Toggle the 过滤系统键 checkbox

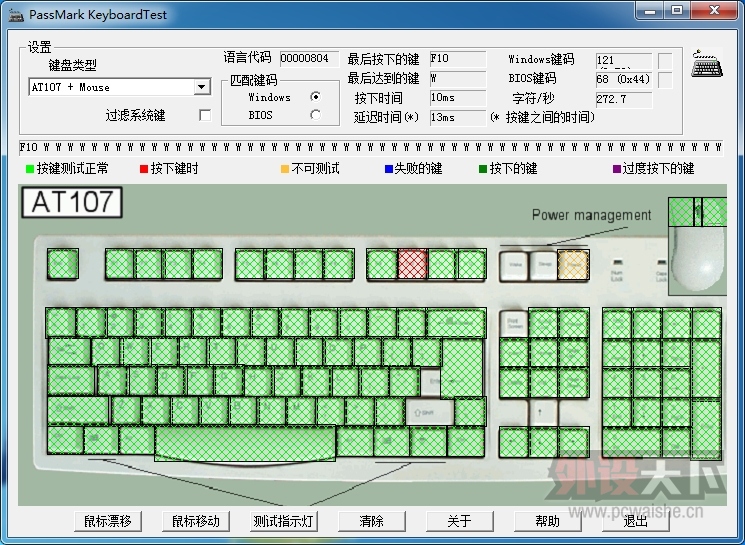point(205,115)
